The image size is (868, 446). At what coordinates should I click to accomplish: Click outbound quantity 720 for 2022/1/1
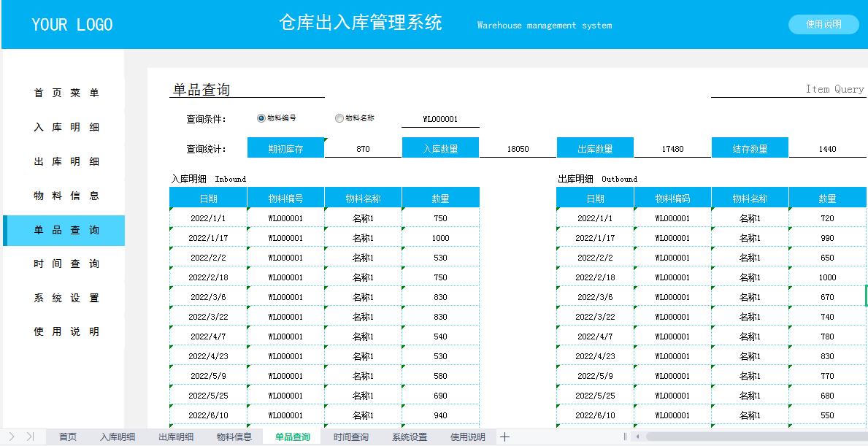[828, 218]
